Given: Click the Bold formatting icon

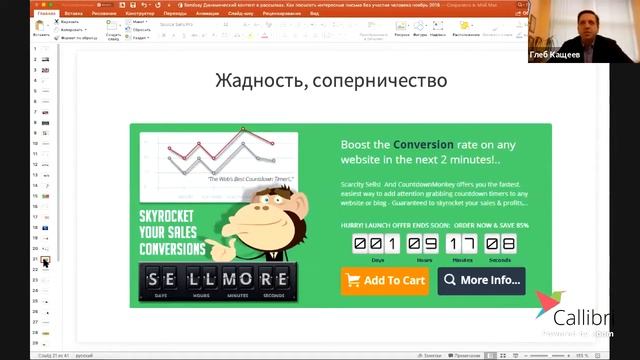Looking at the screenshot, I should (x=164, y=36).
